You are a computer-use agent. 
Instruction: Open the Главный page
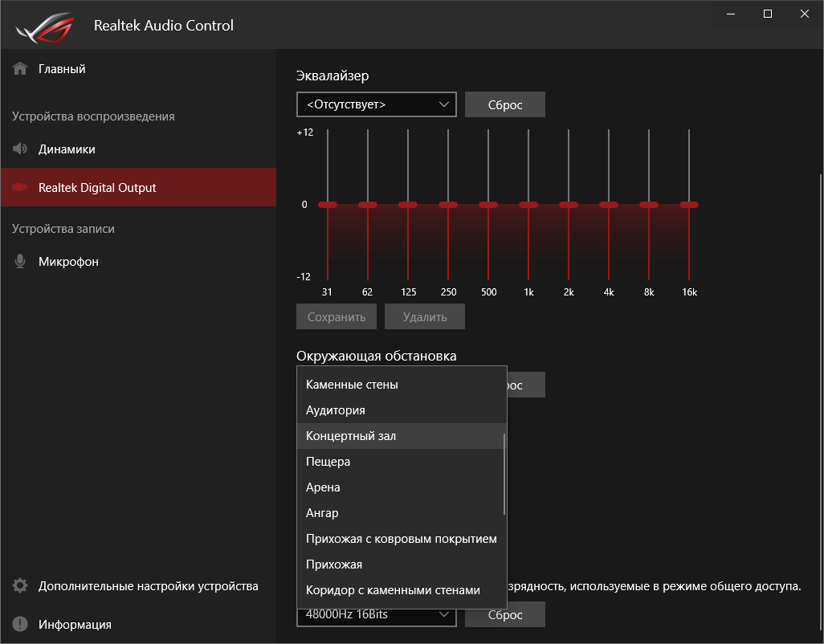click(x=138, y=69)
